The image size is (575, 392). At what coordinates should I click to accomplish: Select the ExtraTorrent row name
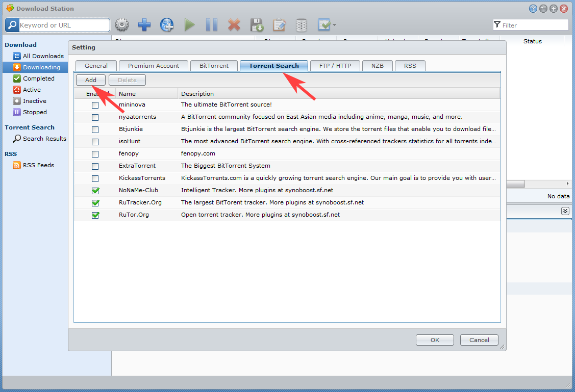(x=137, y=166)
